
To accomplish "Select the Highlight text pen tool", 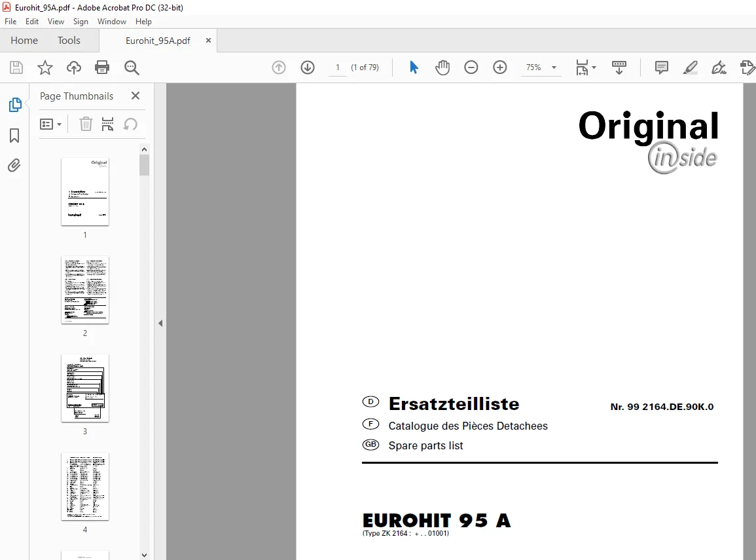I will [691, 67].
